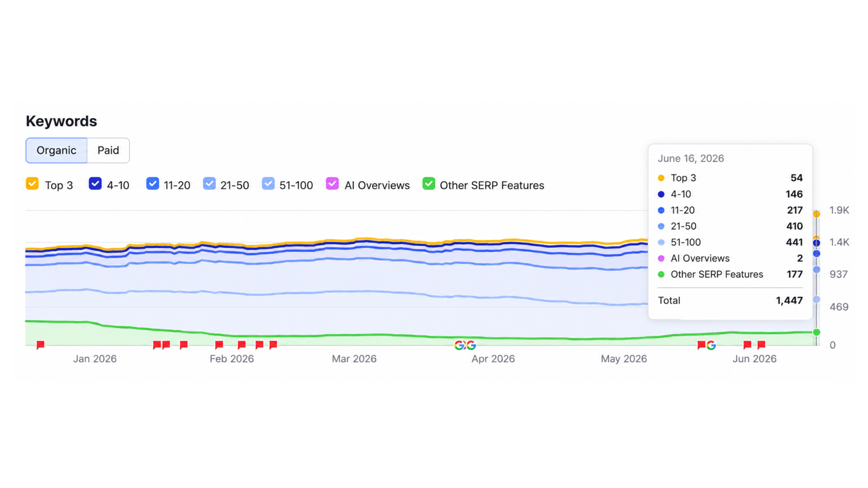Switch to the Paid keywords tab
This screenshot has height=488, width=868.
(x=108, y=151)
